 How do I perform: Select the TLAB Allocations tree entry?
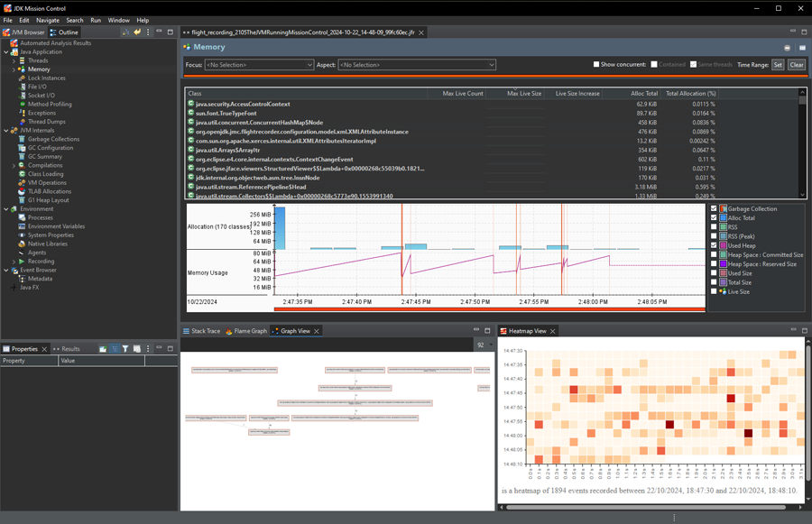49,191
